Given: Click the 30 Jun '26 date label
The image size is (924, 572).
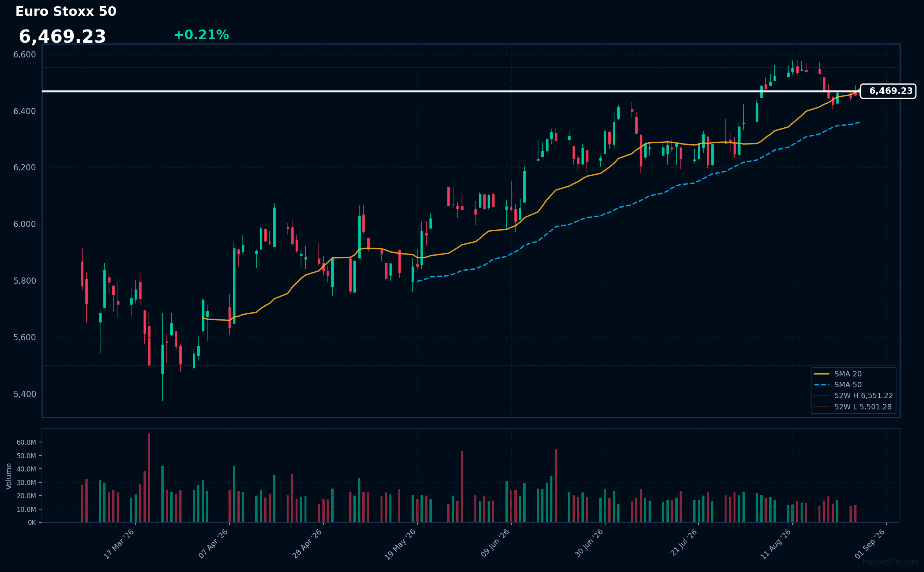Looking at the screenshot, I should coord(589,543).
